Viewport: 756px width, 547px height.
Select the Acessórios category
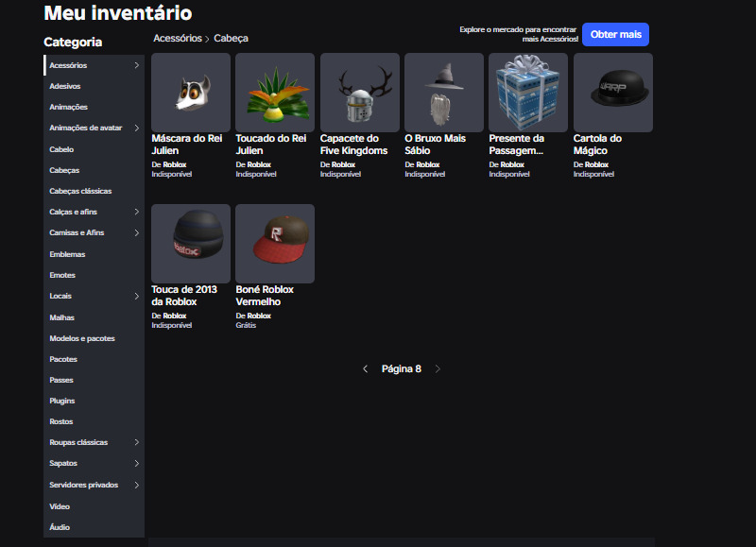click(94, 65)
